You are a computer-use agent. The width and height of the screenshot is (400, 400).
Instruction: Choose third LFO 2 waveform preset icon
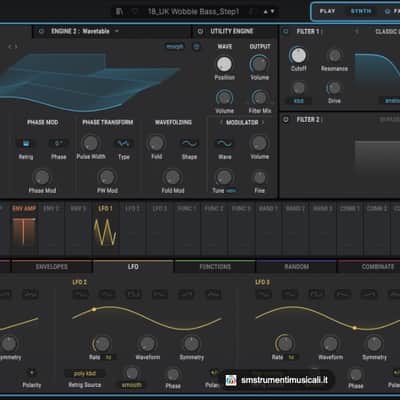pyautogui.click(x=133, y=294)
